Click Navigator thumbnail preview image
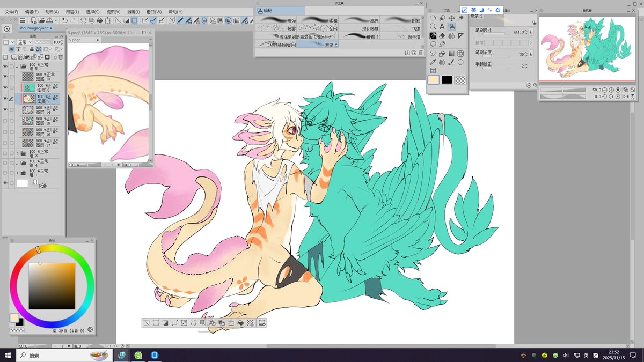Screen dimensions: 644x362 588,48
